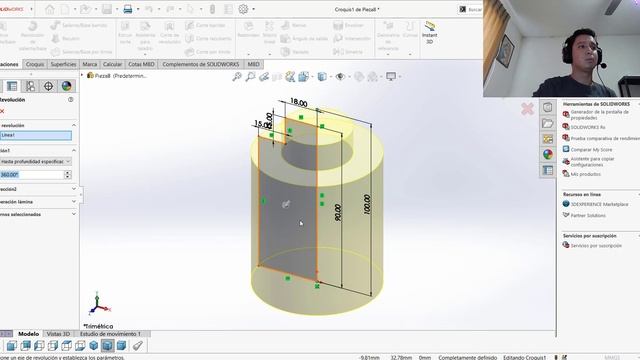Screen dimensions: 640x360
Task: Switch to the Marca tab
Action: pos(89,64)
